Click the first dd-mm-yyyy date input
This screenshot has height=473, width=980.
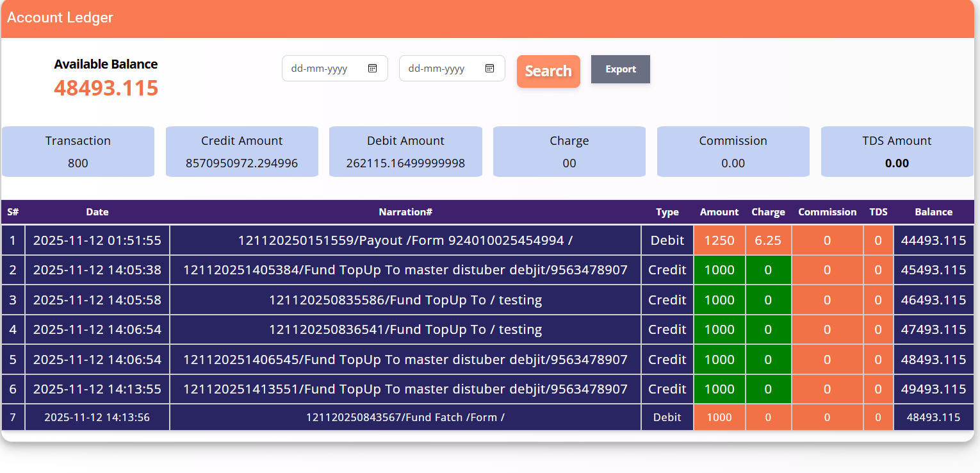pos(325,69)
